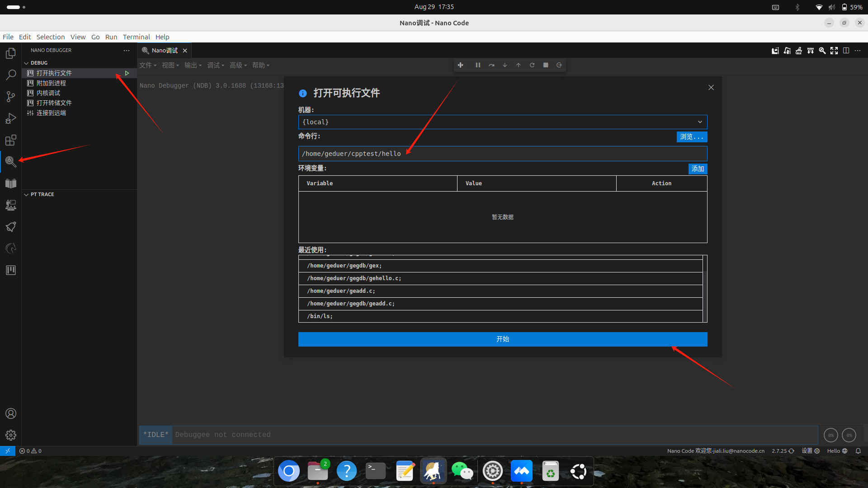The height and width of the screenshot is (488, 868).
Task: Click the stop square in debug toolbar
Action: (546, 65)
